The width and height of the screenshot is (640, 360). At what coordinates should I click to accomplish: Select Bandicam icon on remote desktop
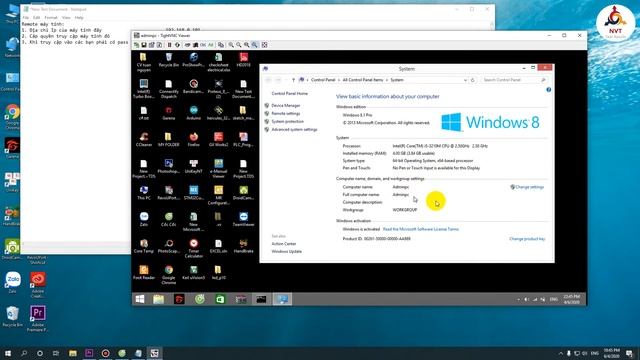click(x=193, y=87)
